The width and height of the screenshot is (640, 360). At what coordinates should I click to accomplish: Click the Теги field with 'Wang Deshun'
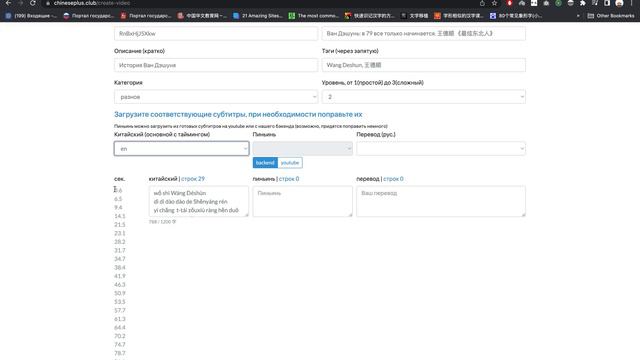tap(424, 65)
